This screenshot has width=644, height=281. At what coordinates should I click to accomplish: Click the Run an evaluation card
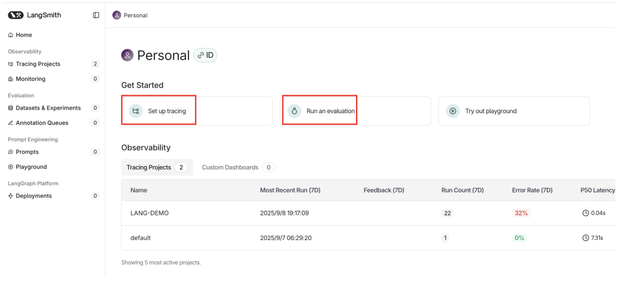[355, 111]
